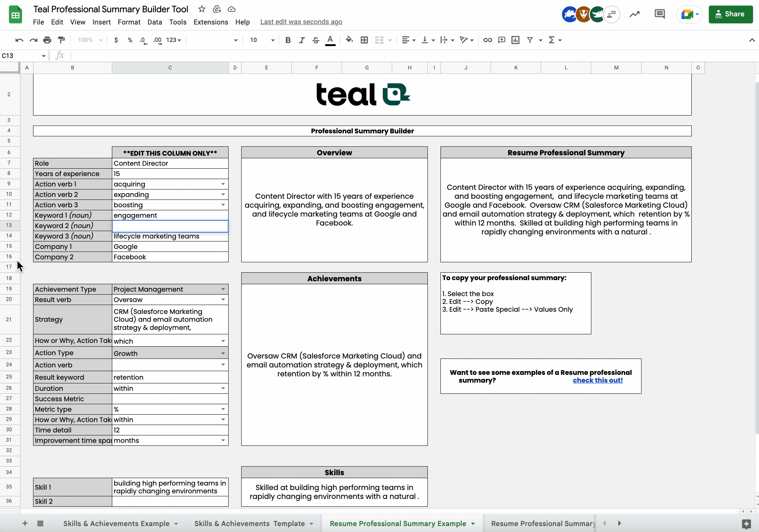Add a new sheet with plus icon
Screen dimensions: 759x532
coord(25,523)
